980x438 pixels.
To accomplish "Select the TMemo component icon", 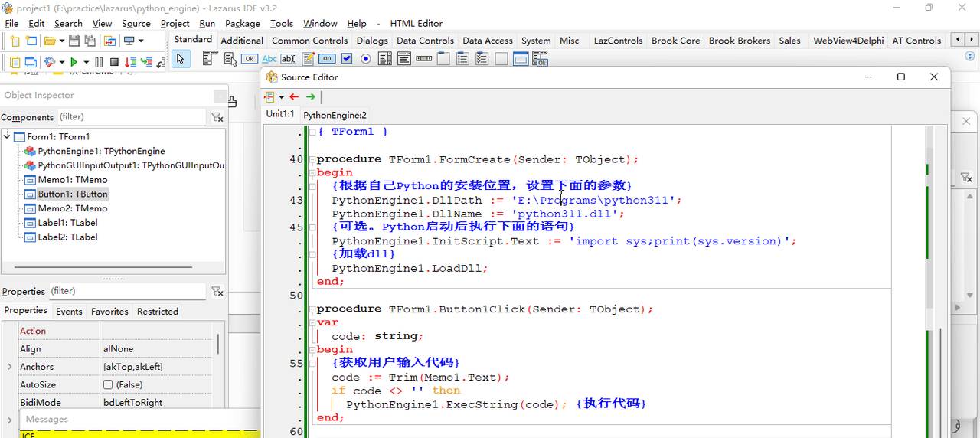I will 308,58.
